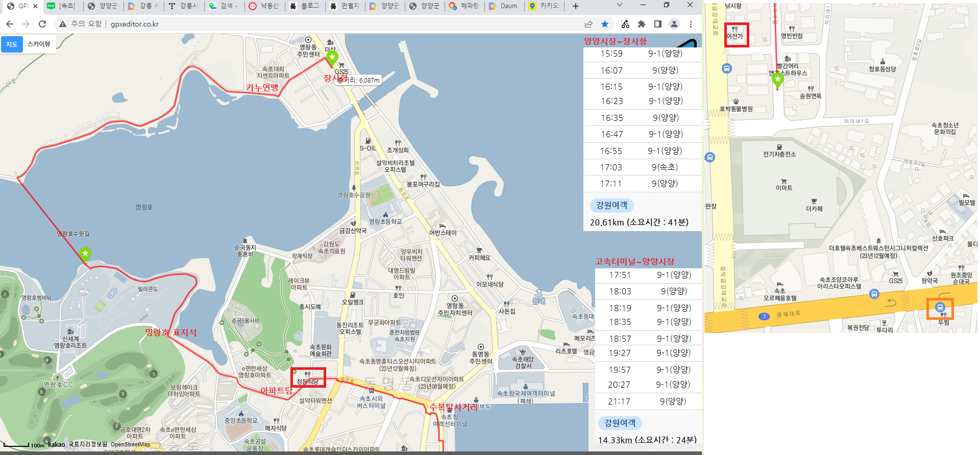Click the 청호동성당 church icon
This screenshot has width=980, height=455.
(x=883, y=62)
